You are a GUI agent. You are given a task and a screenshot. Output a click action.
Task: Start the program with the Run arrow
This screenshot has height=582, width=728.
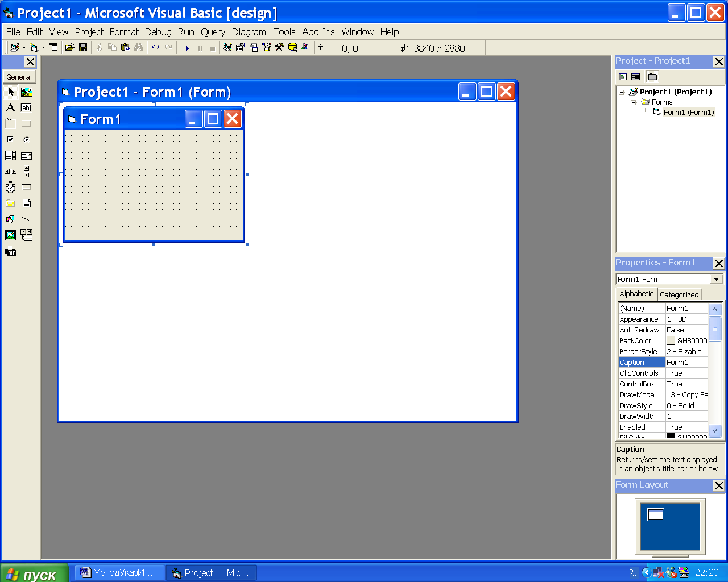[x=187, y=48]
